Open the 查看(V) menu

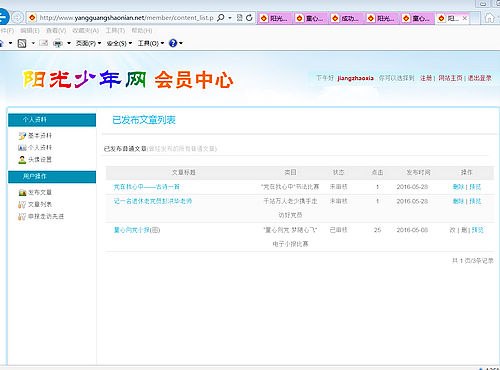pos(56,31)
